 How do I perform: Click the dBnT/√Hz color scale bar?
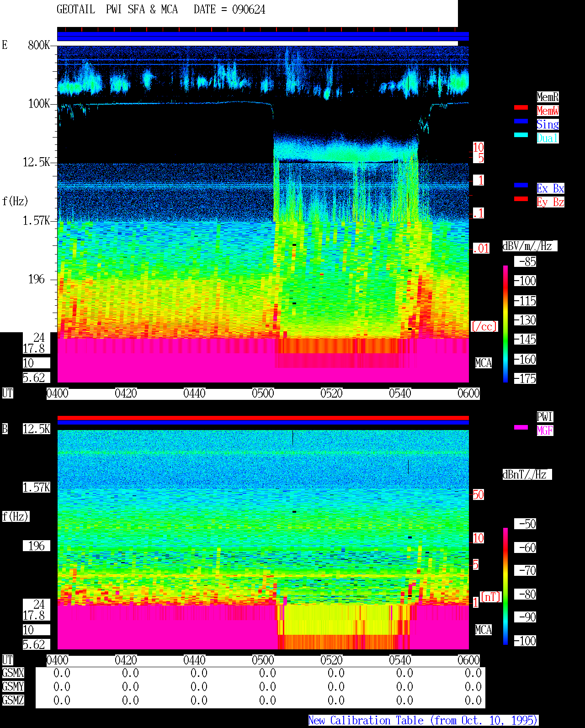[x=505, y=586]
